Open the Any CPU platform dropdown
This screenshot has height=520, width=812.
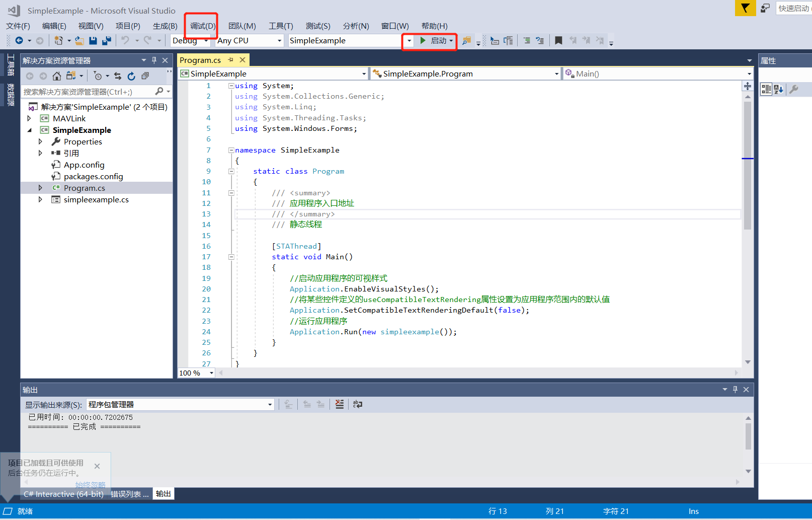coord(280,40)
